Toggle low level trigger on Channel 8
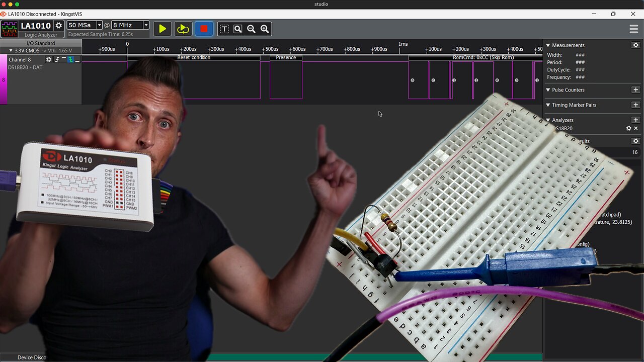This screenshot has height=362, width=644. click(x=77, y=59)
